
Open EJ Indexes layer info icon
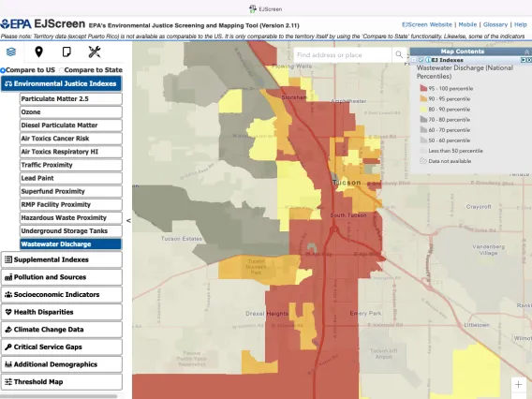[428, 60]
